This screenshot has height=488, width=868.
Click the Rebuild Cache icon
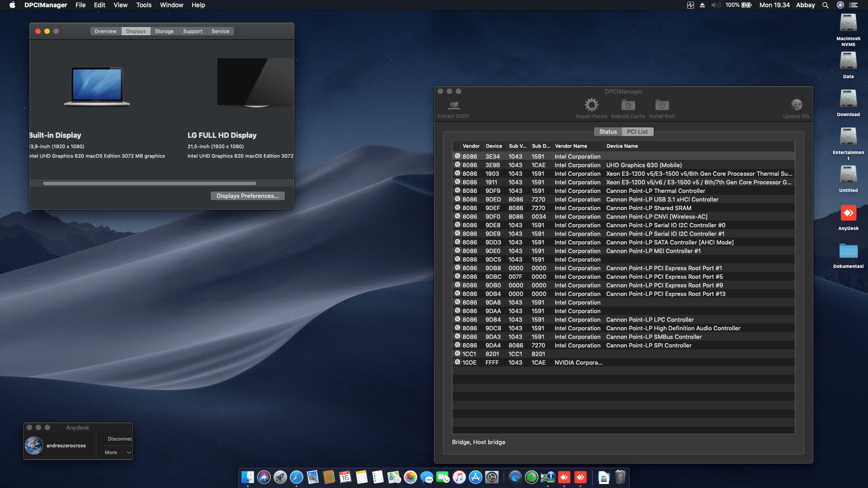click(628, 105)
